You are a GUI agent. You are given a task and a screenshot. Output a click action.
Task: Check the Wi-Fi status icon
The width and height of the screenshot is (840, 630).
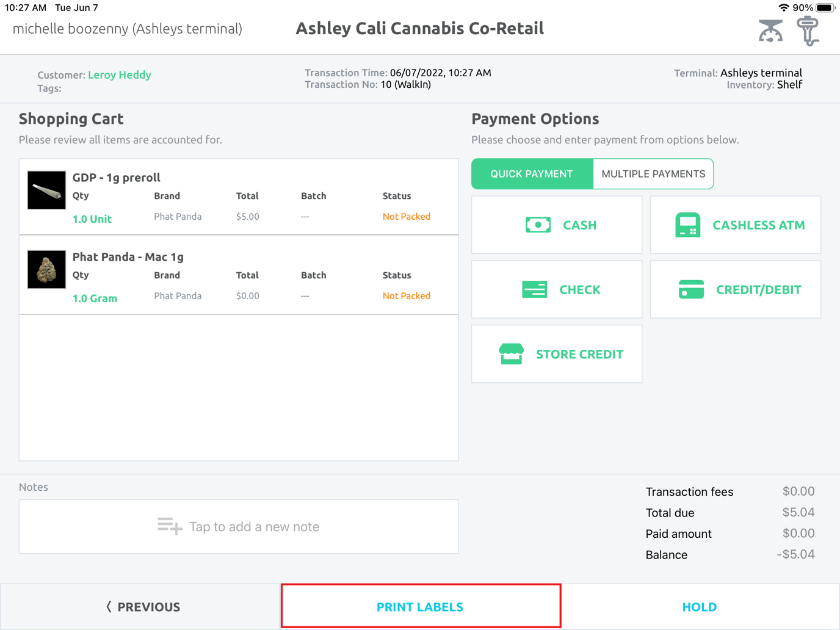tap(783, 8)
